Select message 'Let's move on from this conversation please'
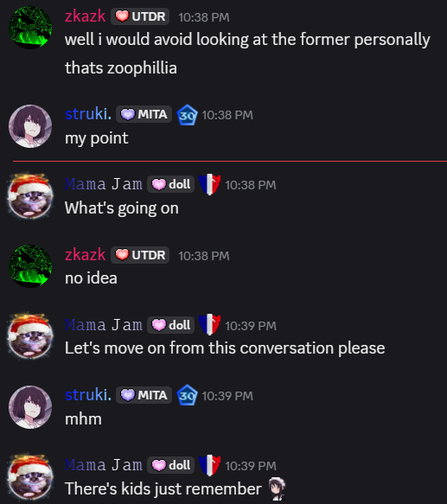Viewport: 447px width, 504px height. (x=225, y=348)
